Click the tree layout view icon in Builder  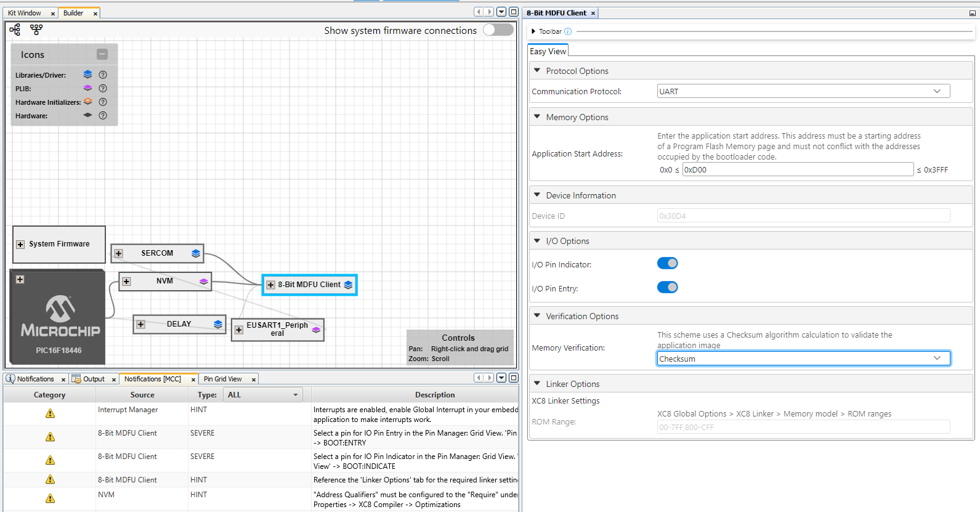pos(15,30)
